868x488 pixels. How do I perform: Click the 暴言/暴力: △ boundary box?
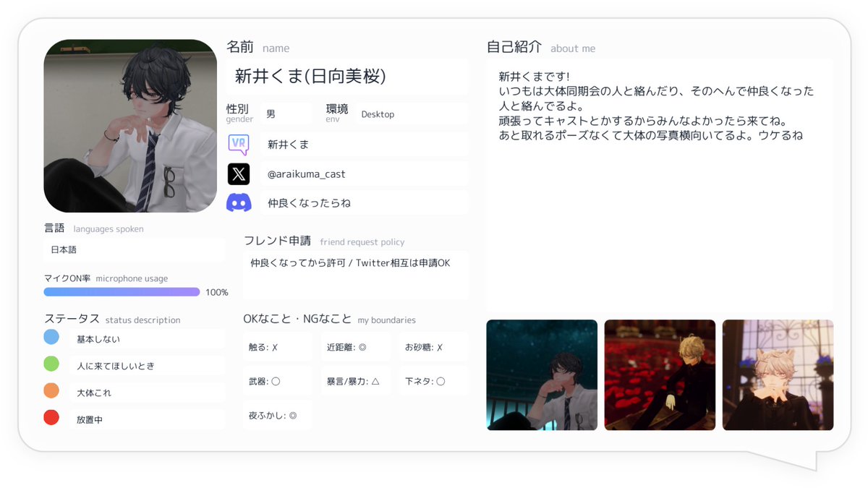(356, 381)
